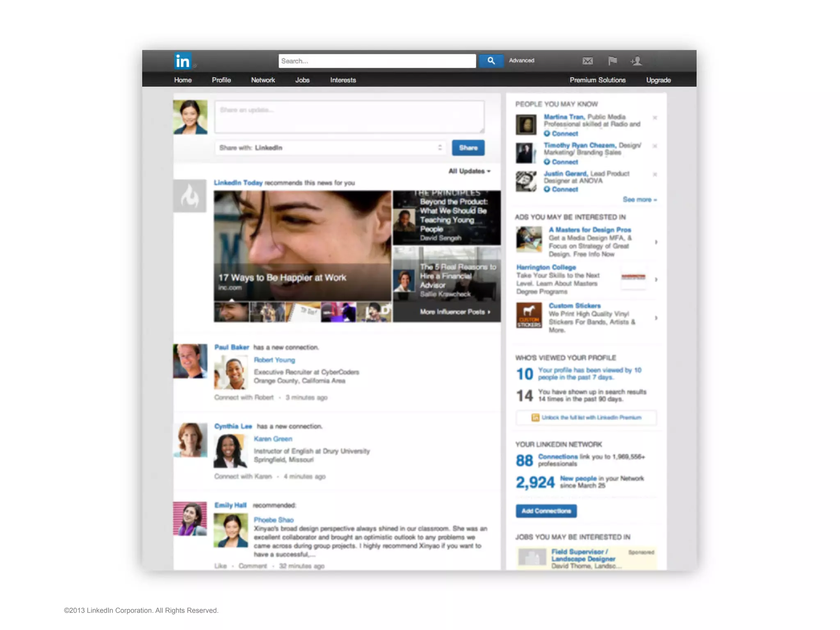Click Justin Gerard's name link

566,173
